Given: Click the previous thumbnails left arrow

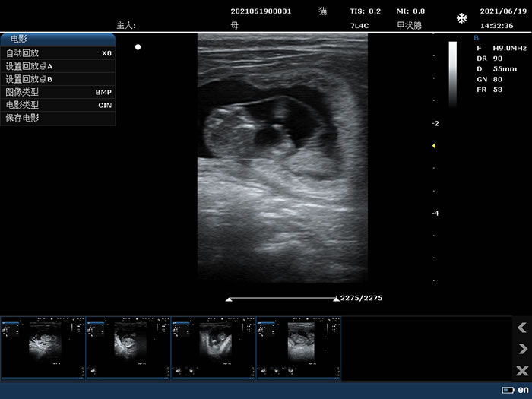Looking at the screenshot, I should [521, 328].
